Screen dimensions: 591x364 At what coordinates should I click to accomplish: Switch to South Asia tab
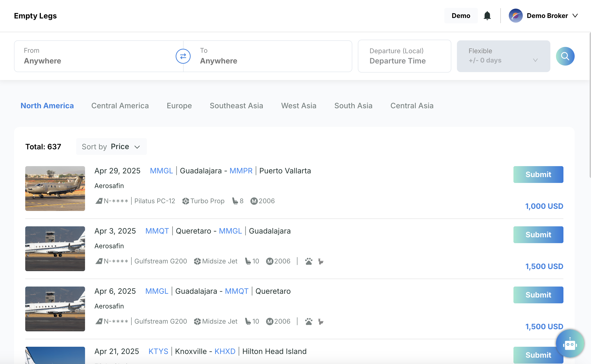pos(353,106)
